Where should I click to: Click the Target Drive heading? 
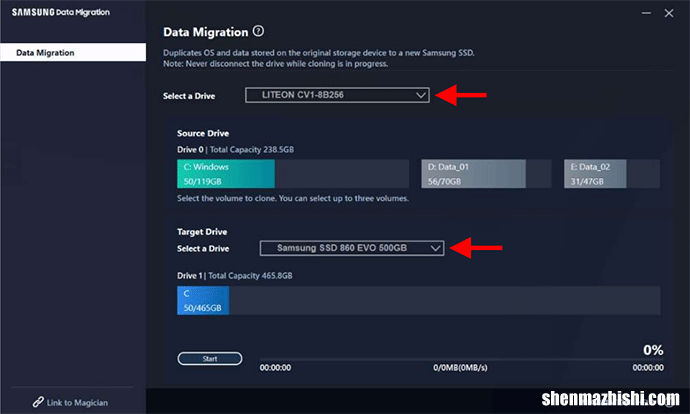click(x=202, y=232)
